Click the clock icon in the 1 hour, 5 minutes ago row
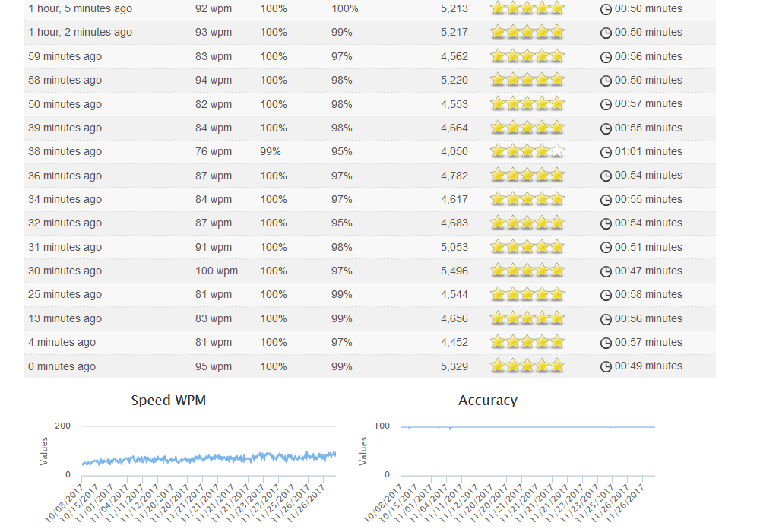 [606, 9]
